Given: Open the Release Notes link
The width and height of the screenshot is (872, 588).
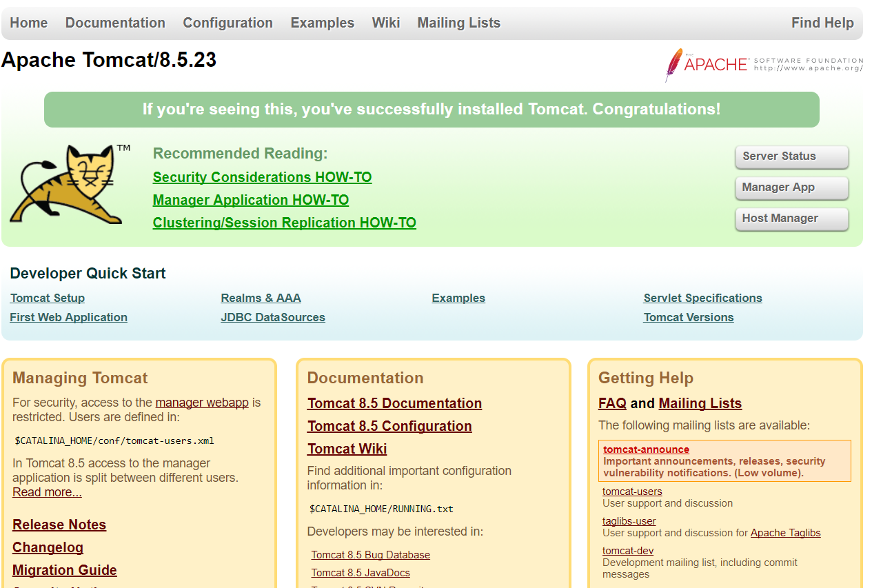Looking at the screenshot, I should (x=59, y=525).
